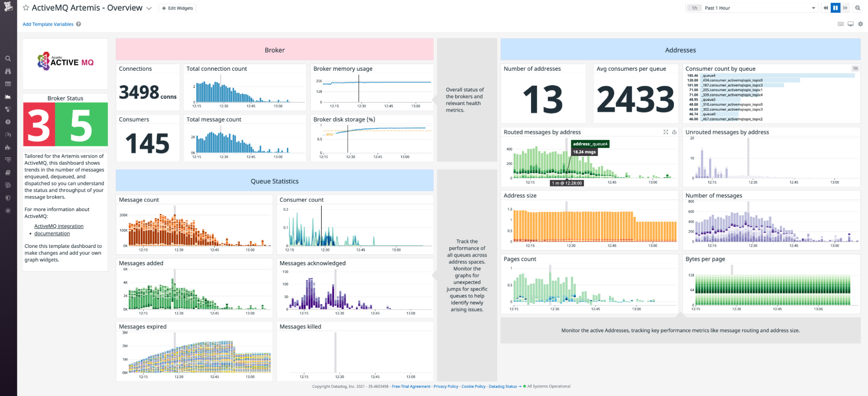868x396 pixels.
Task: Open the 1h selector on Consumer count widget
Action: click(x=855, y=69)
